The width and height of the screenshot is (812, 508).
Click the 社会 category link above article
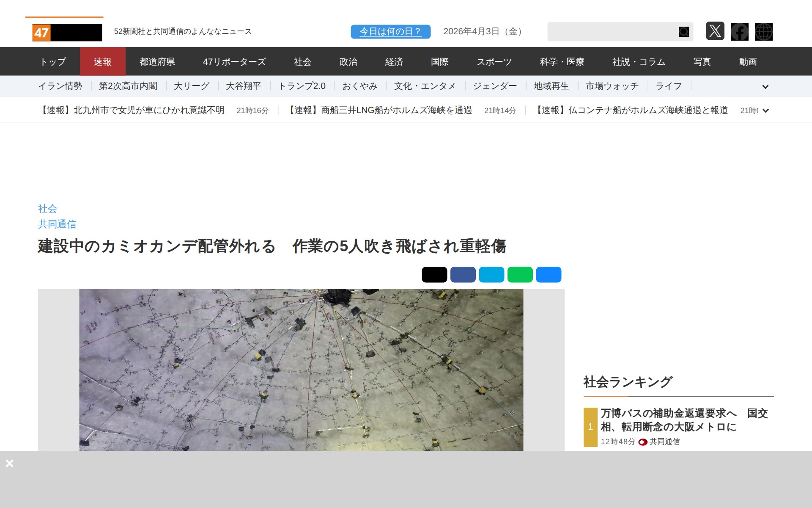(47, 208)
